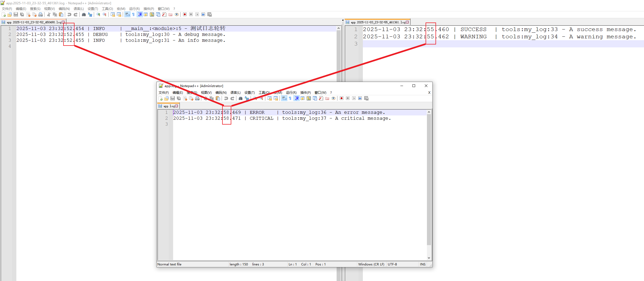Viewport: 644px width, 281px height.
Task: Open the 语言(L) language menu
Action: pos(79,9)
